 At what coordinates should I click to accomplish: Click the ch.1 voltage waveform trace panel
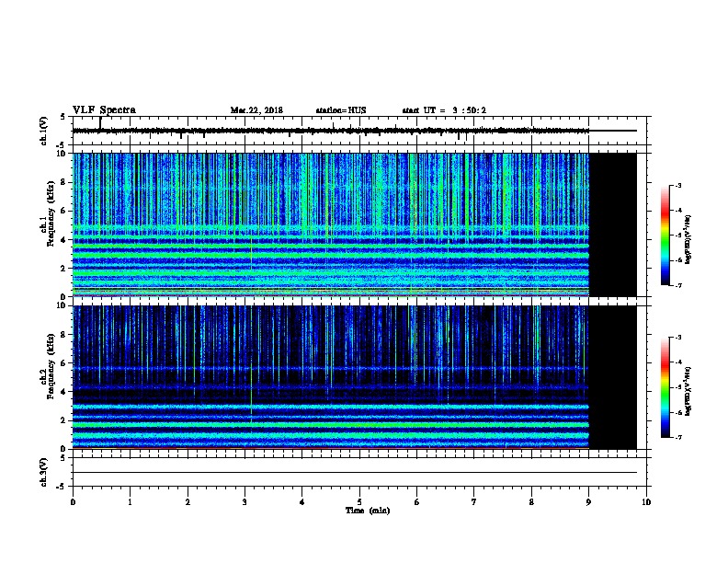click(x=361, y=131)
